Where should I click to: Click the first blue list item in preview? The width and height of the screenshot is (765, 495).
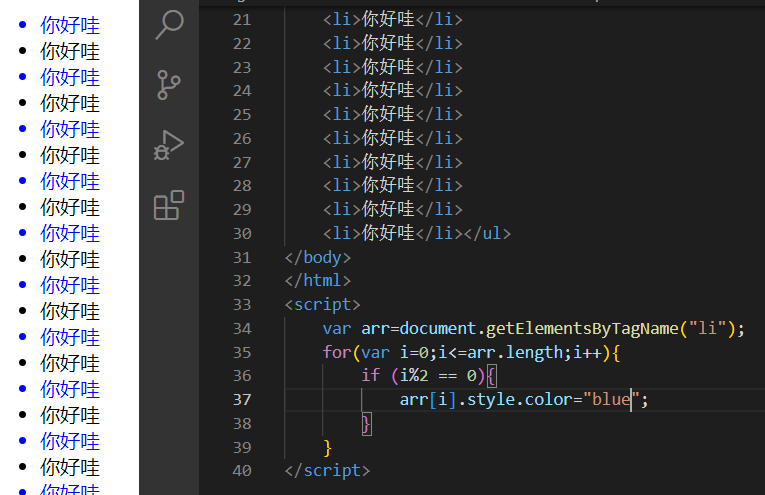coord(70,25)
